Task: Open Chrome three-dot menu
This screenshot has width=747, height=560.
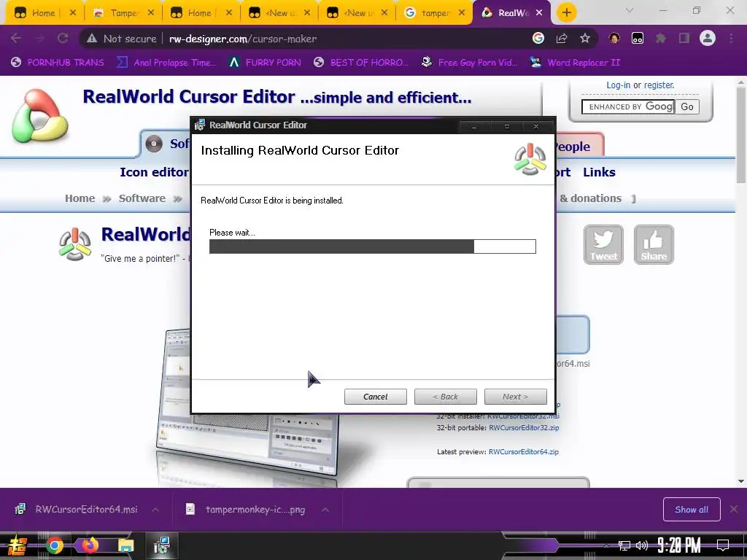Action: click(731, 39)
